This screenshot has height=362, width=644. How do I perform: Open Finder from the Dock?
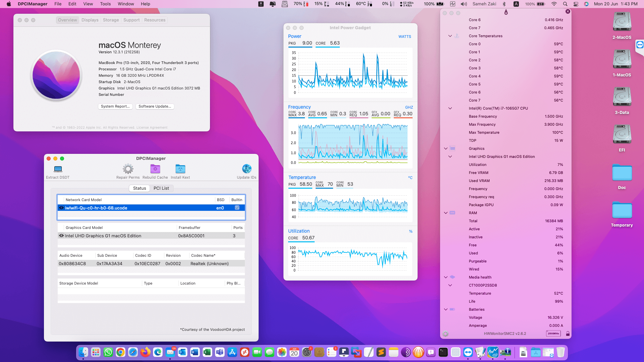[x=83, y=352]
